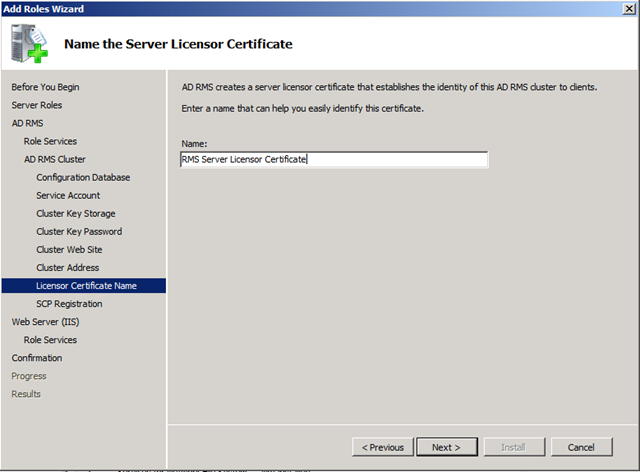Viewport: 640px width, 472px height.
Task: Click the Name: field label
Action: click(194, 143)
